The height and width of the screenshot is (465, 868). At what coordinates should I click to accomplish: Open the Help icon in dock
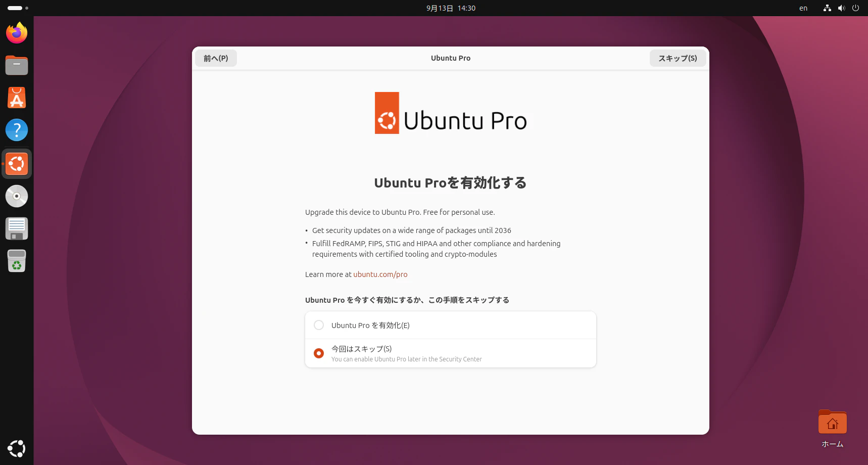[x=17, y=130]
